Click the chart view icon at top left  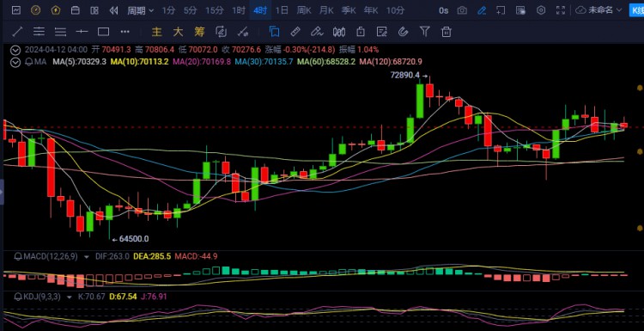pyautogui.click(x=16, y=10)
